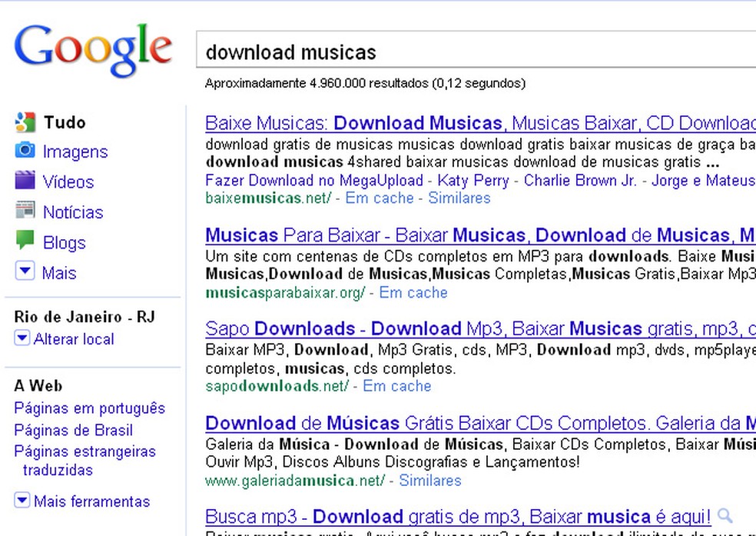This screenshot has height=536, width=756.
Task: Open the Katy Perry sitelink
Action: [473, 181]
